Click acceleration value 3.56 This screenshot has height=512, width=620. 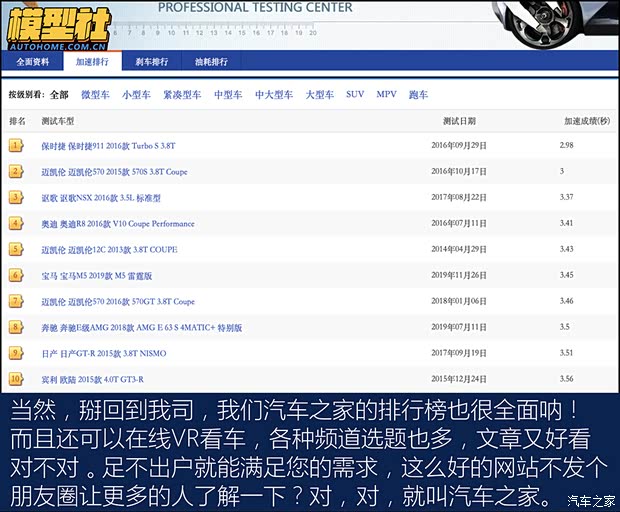[566, 378]
